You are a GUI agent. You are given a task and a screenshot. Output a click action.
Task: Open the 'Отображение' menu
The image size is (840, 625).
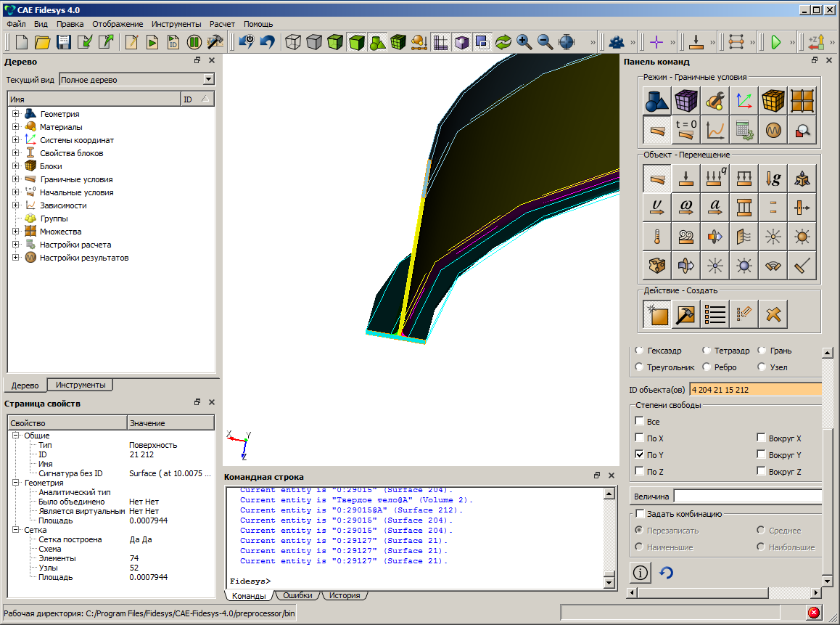tap(118, 23)
